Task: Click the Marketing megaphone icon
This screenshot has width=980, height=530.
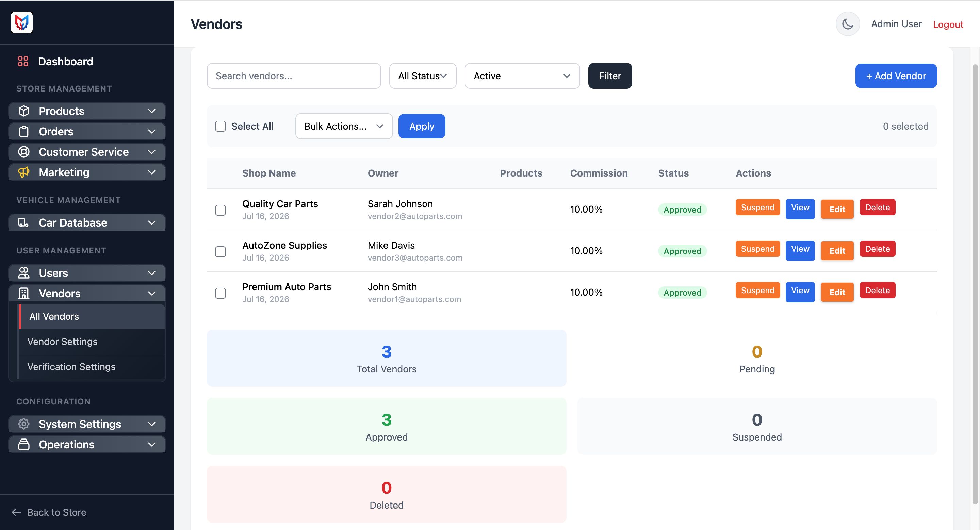Action: coord(23,172)
